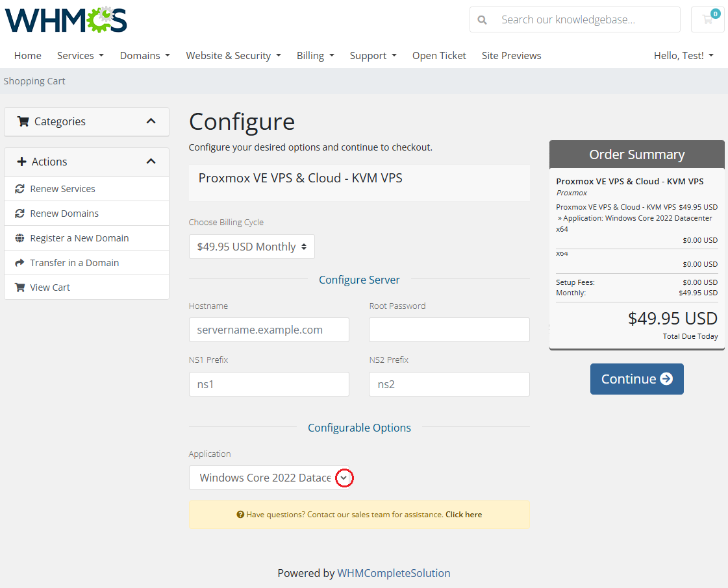Screen dimensions: 728x588
Task: Click the View Cart icon in sidebar
Action: tap(19, 288)
